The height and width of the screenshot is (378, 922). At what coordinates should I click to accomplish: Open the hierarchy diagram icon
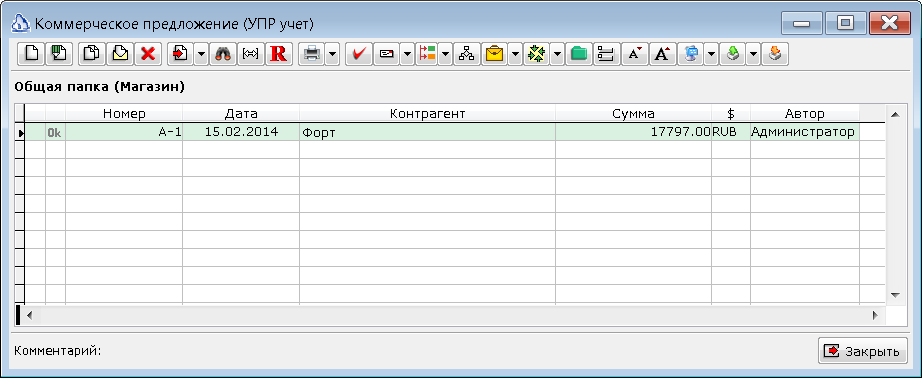click(467, 54)
